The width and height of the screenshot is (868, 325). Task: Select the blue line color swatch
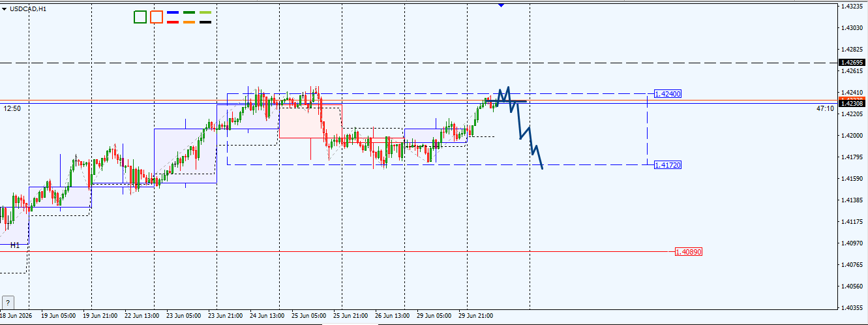tap(173, 12)
